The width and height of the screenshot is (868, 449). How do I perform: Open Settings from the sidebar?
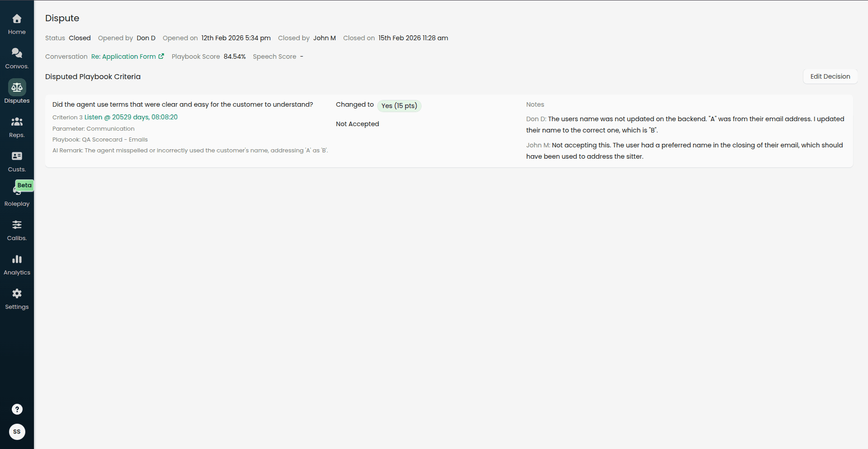(x=17, y=298)
